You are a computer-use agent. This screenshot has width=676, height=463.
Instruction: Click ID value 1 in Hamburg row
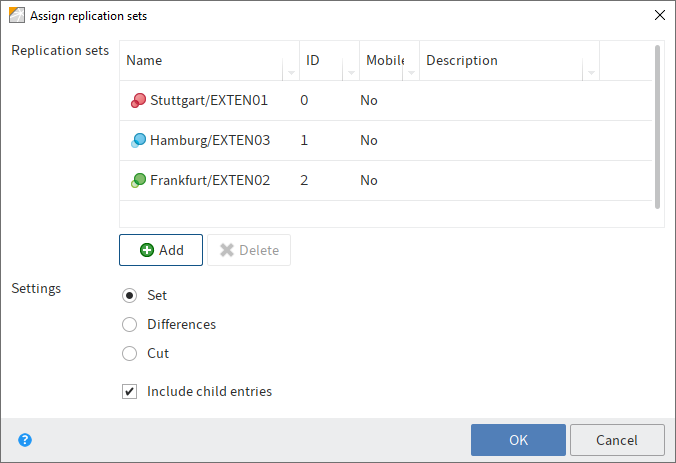[304, 141]
